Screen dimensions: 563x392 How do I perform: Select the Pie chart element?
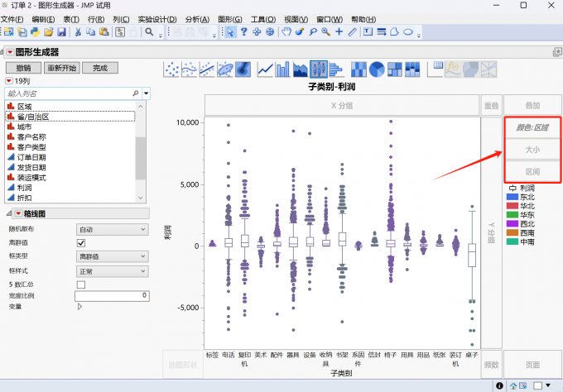(x=377, y=69)
